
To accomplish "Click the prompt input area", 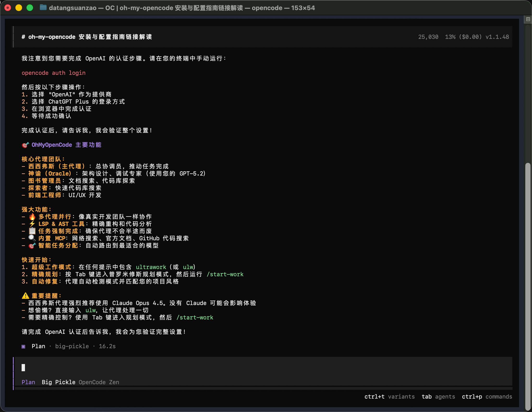I will [244, 367].
